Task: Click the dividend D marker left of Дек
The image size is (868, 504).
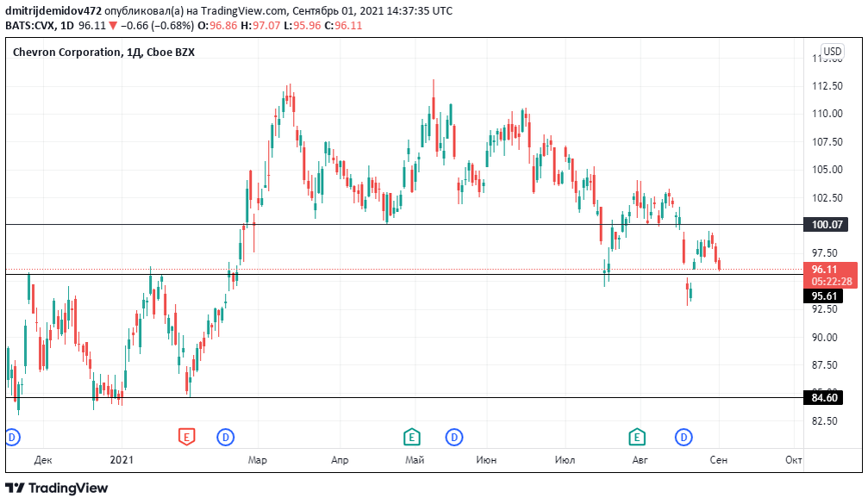Action: point(13,437)
